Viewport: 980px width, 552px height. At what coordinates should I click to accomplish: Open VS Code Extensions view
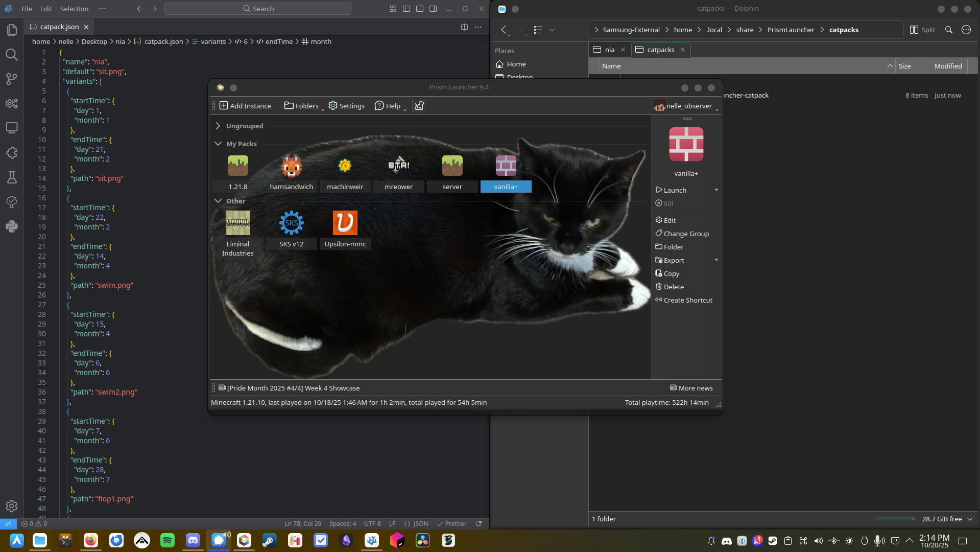click(11, 153)
